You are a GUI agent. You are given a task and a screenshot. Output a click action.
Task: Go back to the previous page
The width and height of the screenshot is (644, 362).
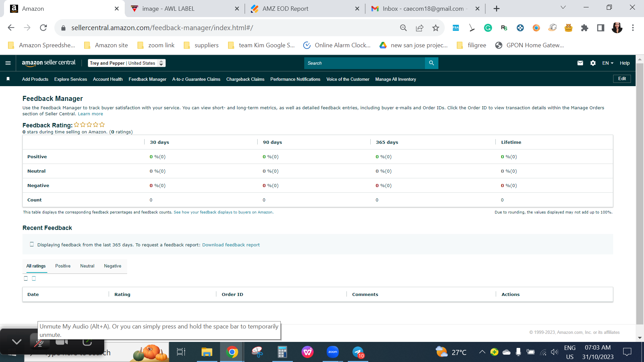point(11,27)
